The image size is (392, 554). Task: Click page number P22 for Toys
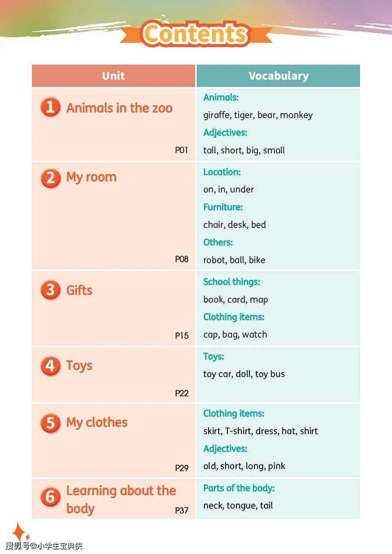pos(182,393)
